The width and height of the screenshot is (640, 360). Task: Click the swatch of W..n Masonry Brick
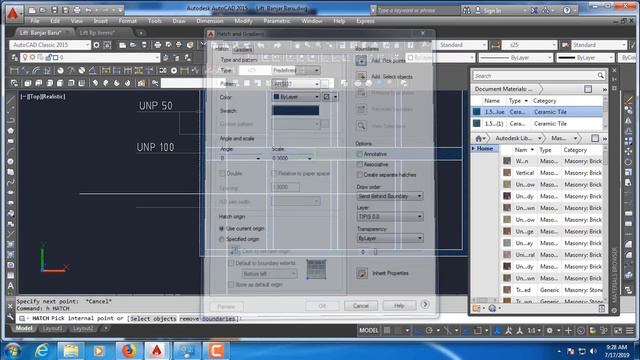[x=507, y=161]
